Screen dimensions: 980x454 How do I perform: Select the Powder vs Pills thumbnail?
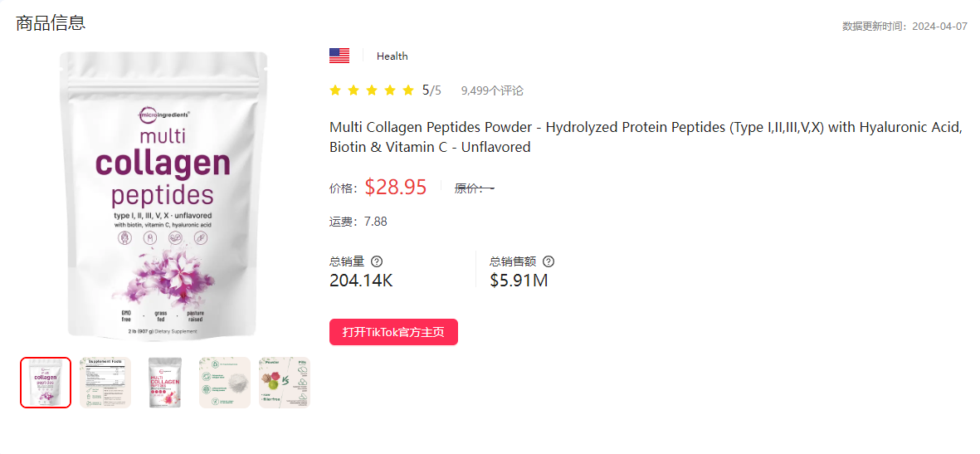pyautogui.click(x=285, y=383)
